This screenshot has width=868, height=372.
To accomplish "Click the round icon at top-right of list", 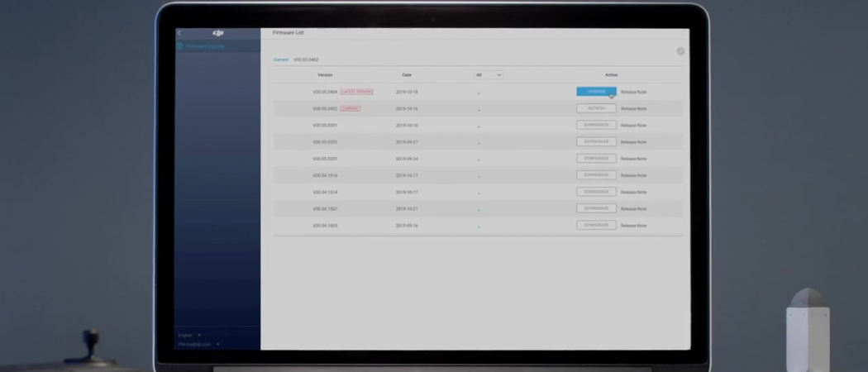I will pos(680,51).
